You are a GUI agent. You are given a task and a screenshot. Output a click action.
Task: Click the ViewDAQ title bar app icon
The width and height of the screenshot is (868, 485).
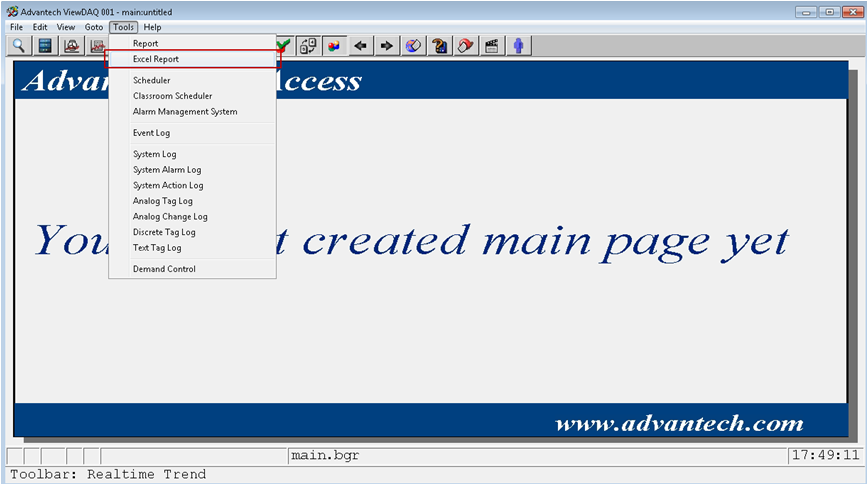coord(12,12)
